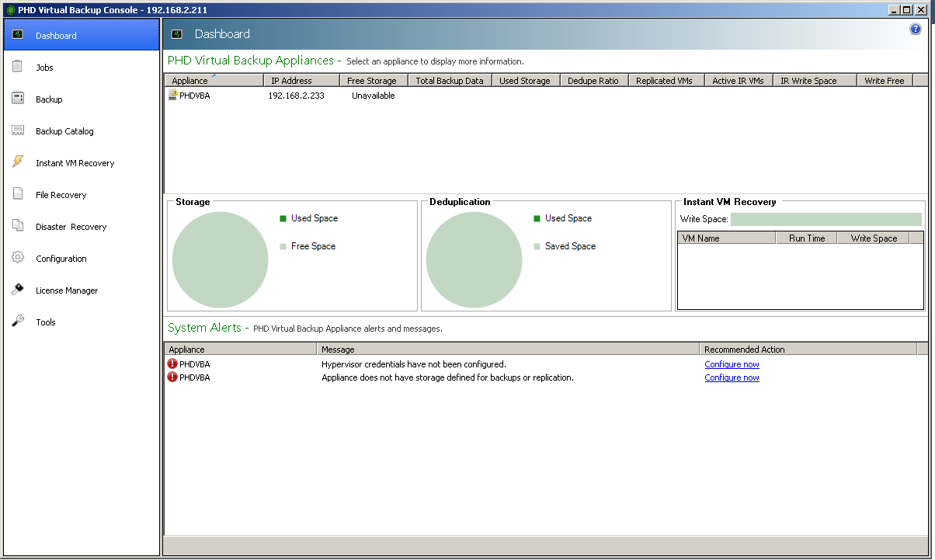Screen dimensions: 935x560
Task: Click the Storage pie chart
Action: tap(220, 260)
